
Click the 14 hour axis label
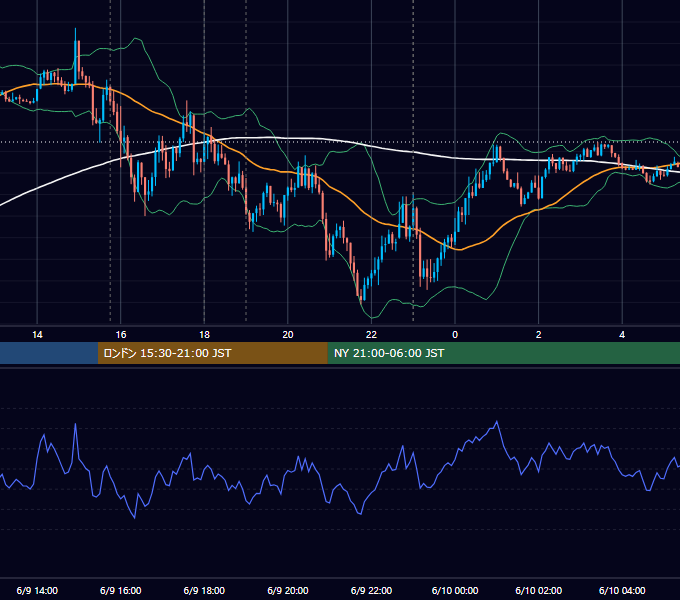[x=37, y=335]
